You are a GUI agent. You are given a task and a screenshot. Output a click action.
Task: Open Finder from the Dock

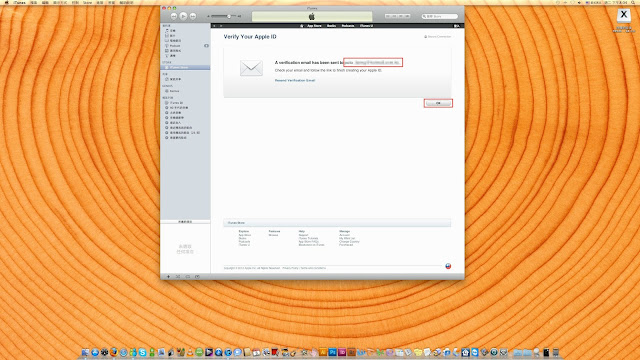[85, 352]
